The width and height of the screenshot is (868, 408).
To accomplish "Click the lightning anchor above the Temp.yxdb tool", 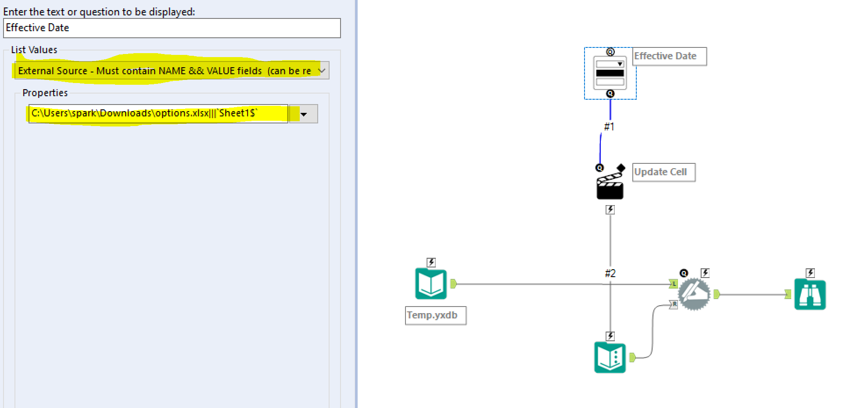I will point(430,262).
